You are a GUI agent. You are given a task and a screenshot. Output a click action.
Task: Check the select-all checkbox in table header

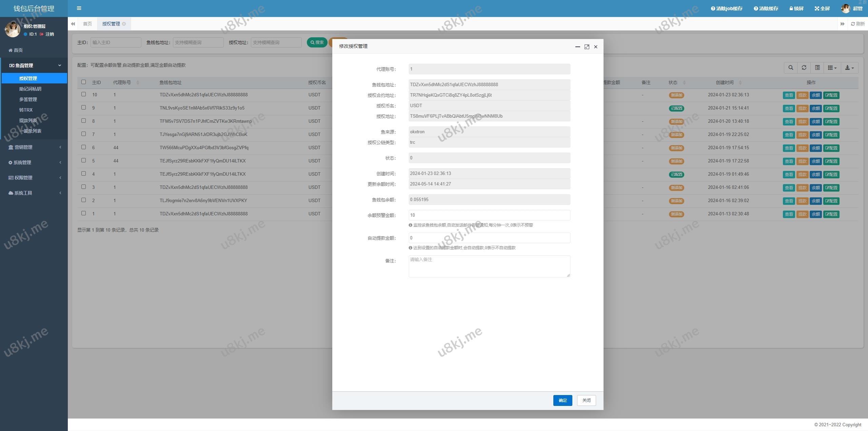[x=83, y=82]
